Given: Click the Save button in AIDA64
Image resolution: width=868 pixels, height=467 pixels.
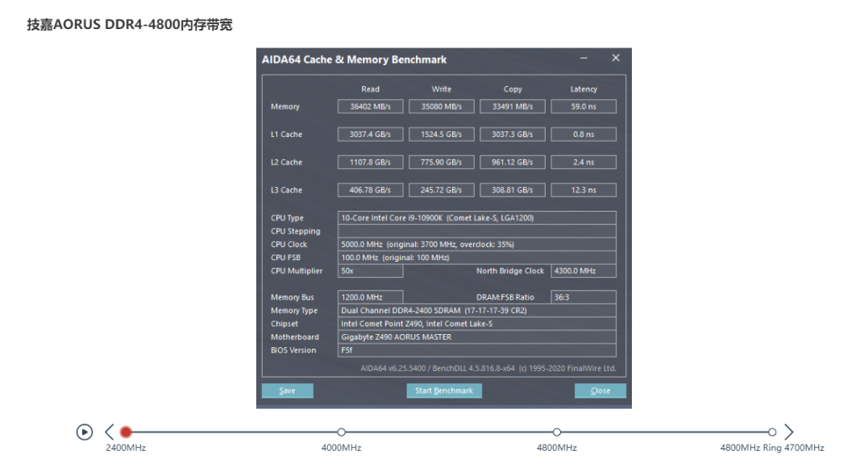Looking at the screenshot, I should tap(287, 391).
